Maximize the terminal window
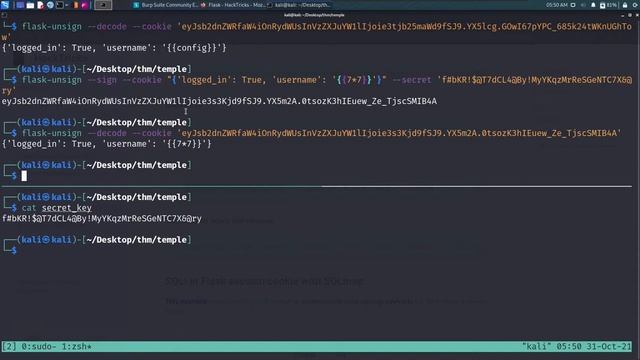640x360 pixels. click(x=630, y=15)
